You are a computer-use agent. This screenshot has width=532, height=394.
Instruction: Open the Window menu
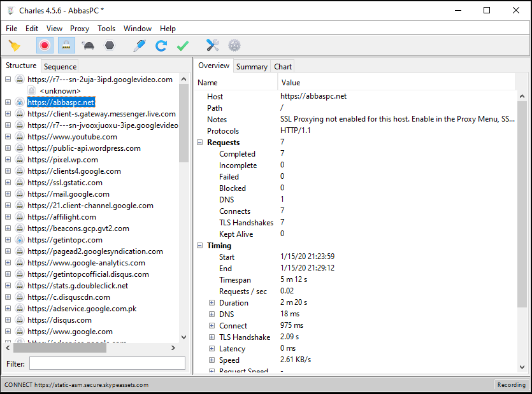click(138, 29)
